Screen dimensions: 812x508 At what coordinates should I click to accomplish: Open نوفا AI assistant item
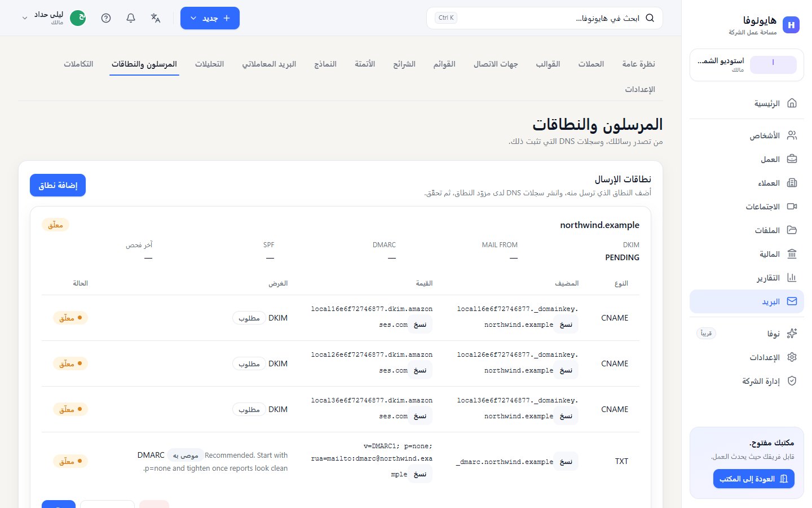[747, 334]
